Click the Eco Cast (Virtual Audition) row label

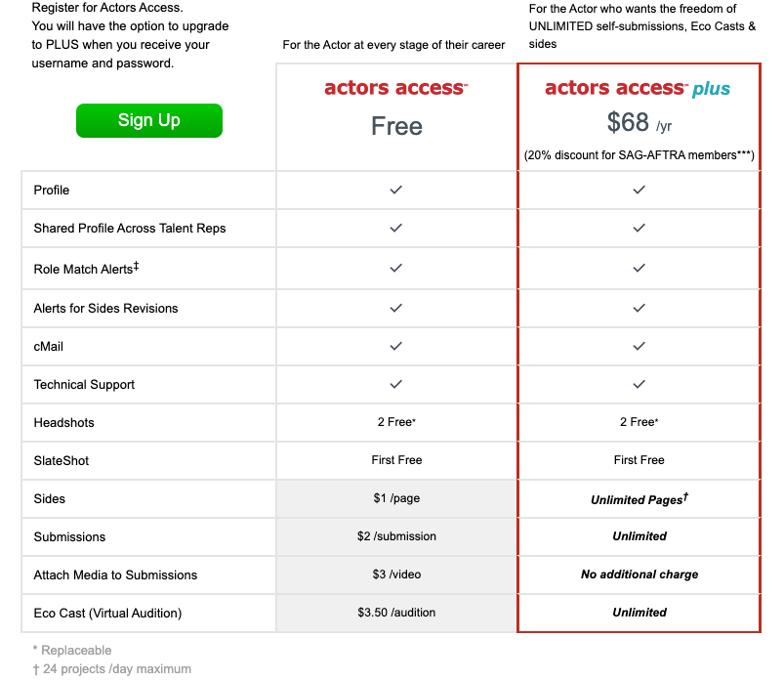click(x=107, y=613)
